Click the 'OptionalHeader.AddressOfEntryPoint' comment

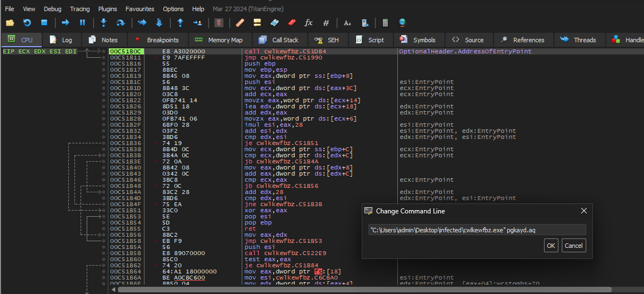[465, 51]
